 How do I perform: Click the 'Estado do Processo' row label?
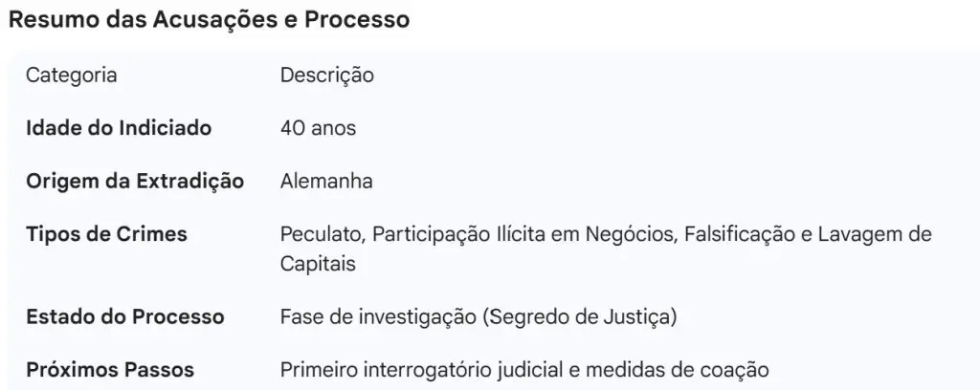point(125,316)
